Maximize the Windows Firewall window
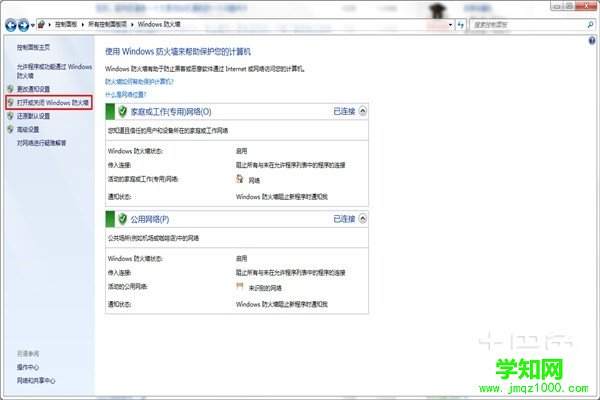600x400 pixels. [569, 6]
